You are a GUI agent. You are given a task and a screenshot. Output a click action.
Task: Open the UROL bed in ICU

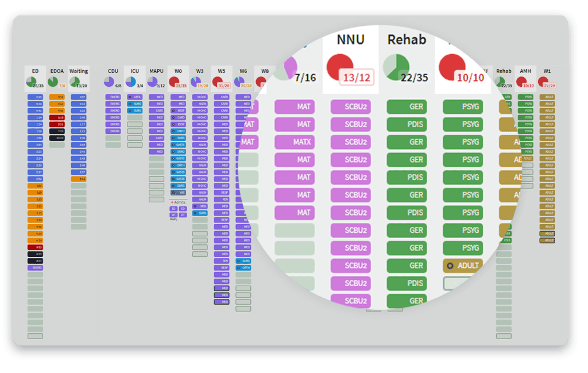135,97
